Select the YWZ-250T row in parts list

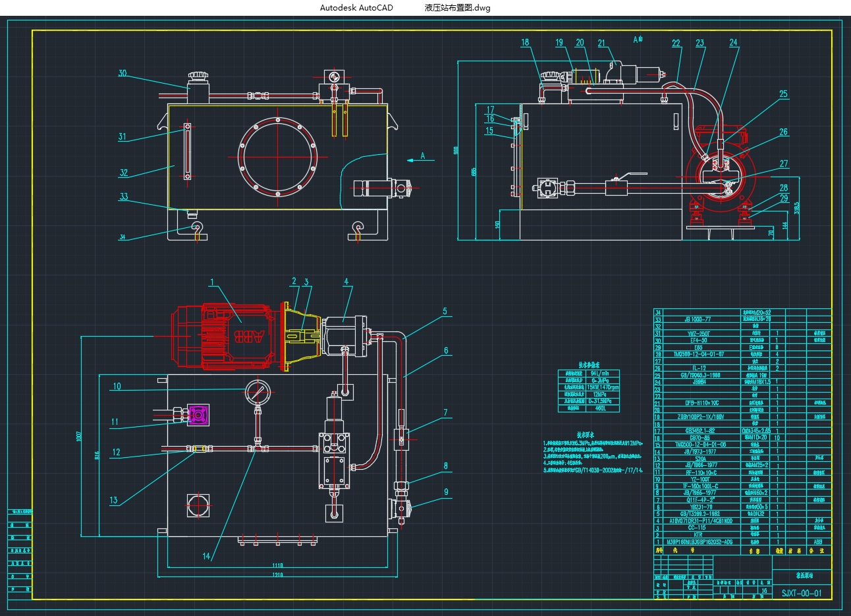click(x=700, y=333)
